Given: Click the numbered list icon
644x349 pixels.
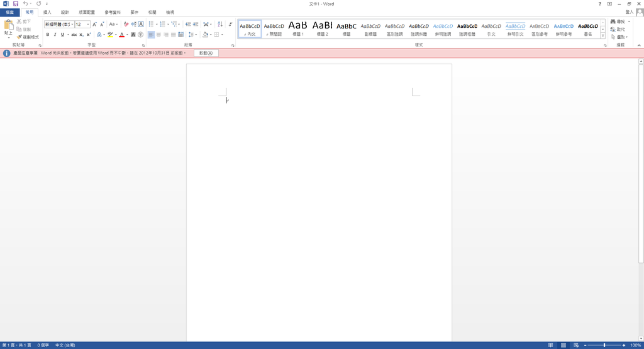Looking at the screenshot, I should (163, 25).
